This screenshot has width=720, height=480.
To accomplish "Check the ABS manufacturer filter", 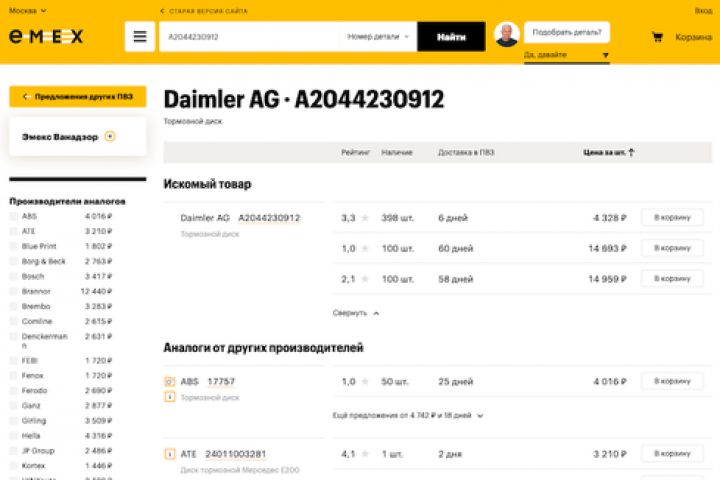I will [14, 216].
